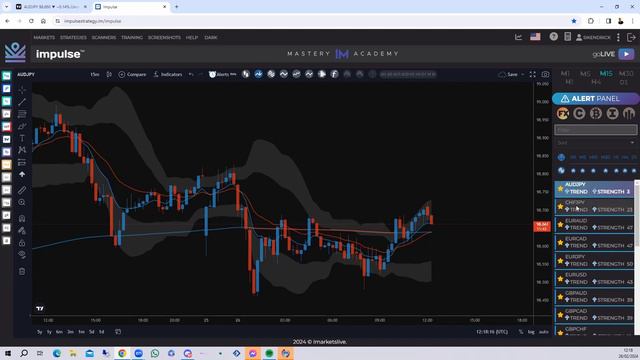
Task: Click the logout exit icon
Action: click(631, 38)
